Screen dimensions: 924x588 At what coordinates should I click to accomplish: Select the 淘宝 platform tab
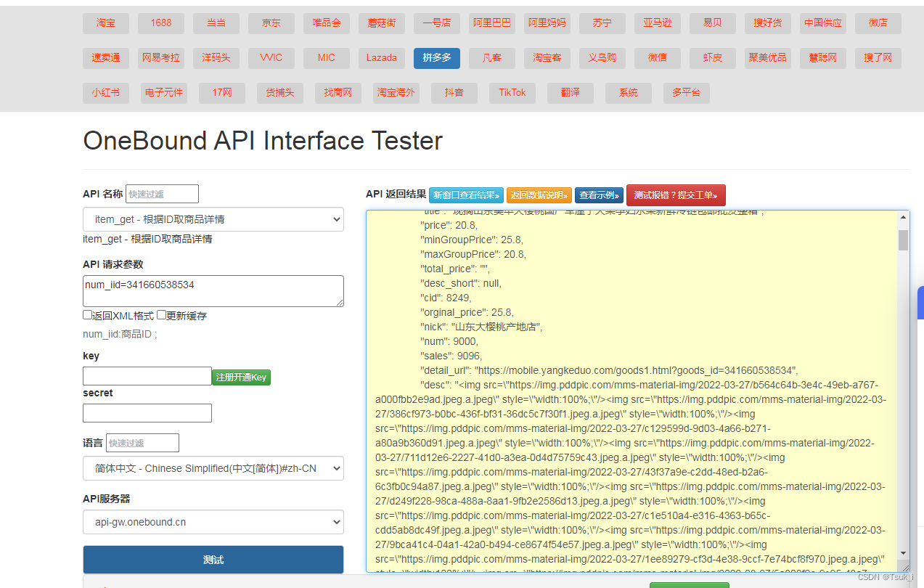click(x=106, y=23)
